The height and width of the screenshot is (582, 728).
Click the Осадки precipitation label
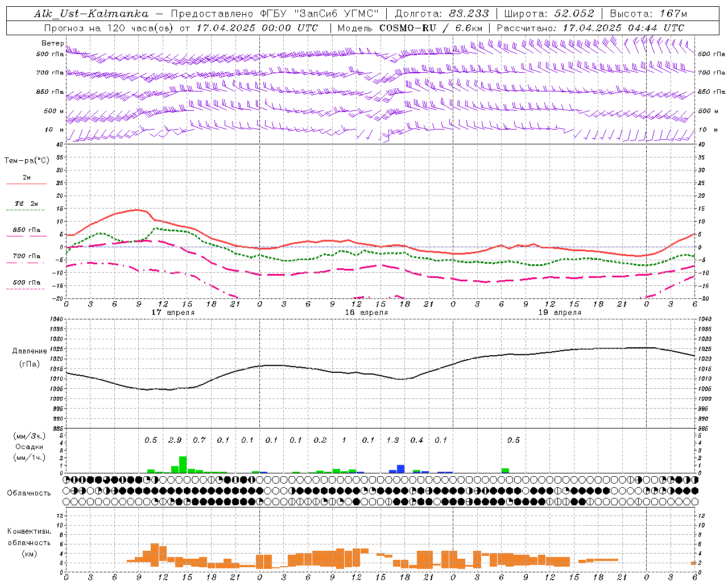pos(29,447)
